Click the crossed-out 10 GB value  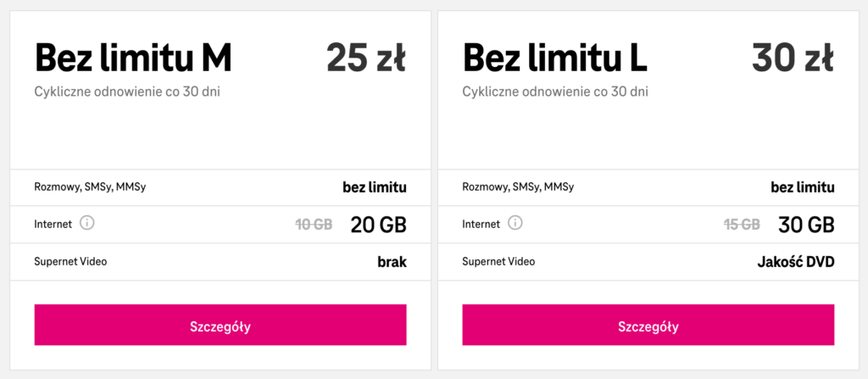pos(314,225)
